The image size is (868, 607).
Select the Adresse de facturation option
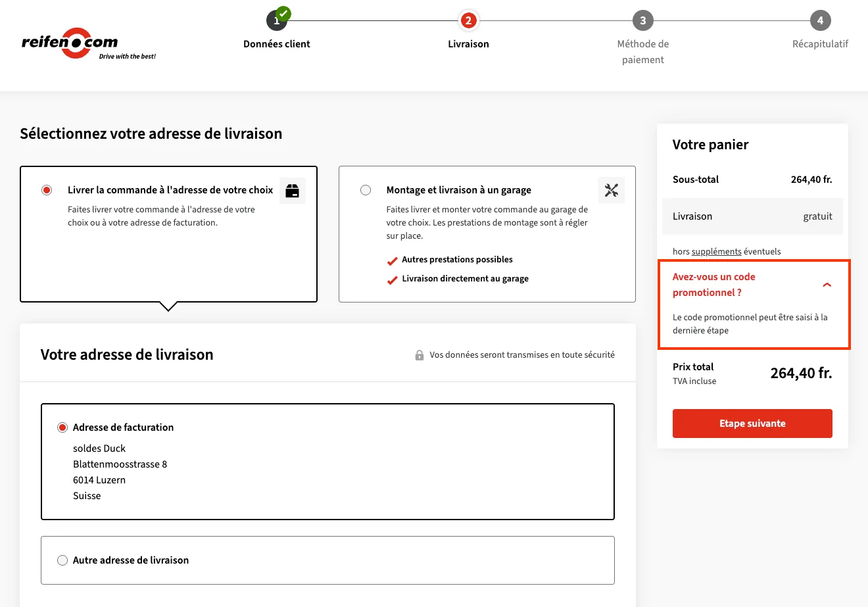coord(62,427)
